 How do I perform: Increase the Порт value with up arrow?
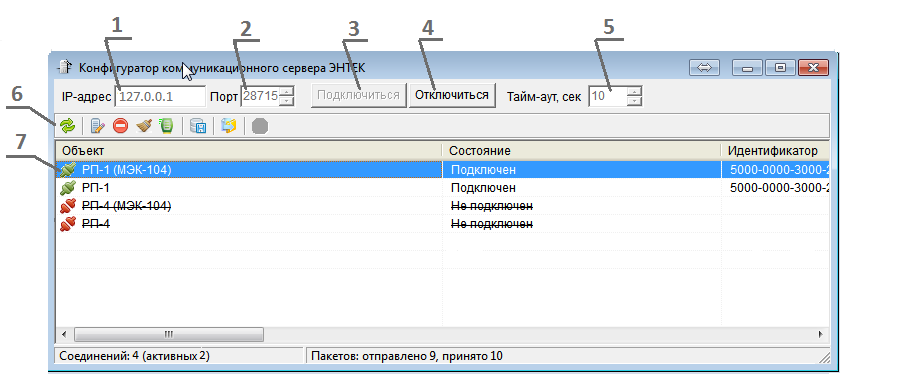click(x=287, y=92)
